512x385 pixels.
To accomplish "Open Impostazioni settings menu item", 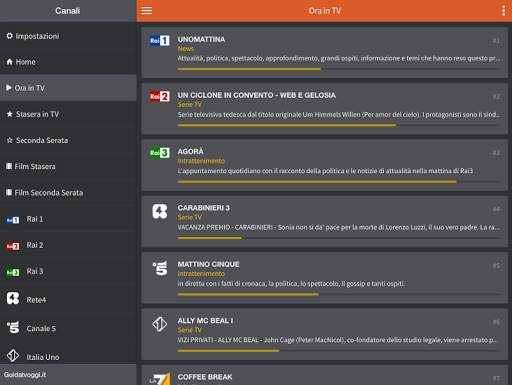I will (x=68, y=36).
